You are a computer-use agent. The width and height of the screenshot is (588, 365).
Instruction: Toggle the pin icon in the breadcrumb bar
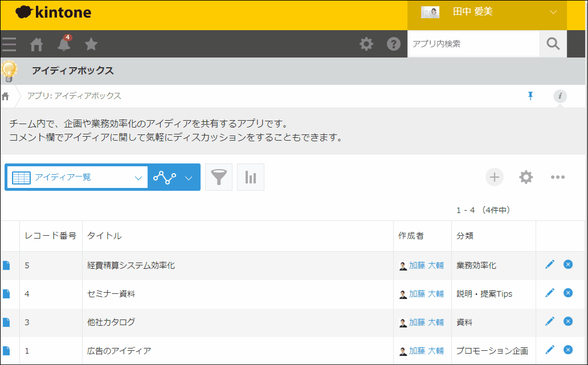coord(530,96)
